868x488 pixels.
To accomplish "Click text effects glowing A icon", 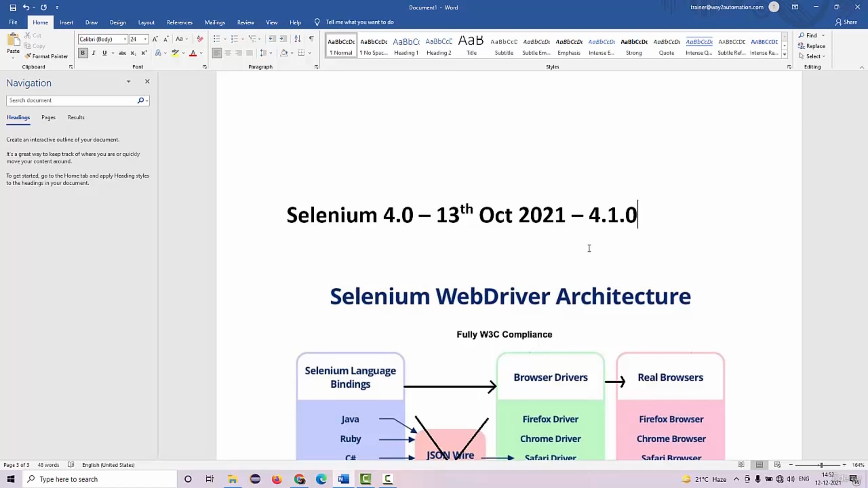I will (158, 53).
